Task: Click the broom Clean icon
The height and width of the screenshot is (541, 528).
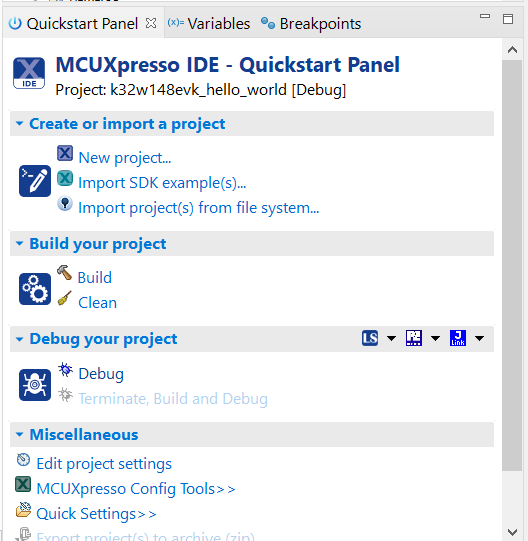Action: [65, 298]
